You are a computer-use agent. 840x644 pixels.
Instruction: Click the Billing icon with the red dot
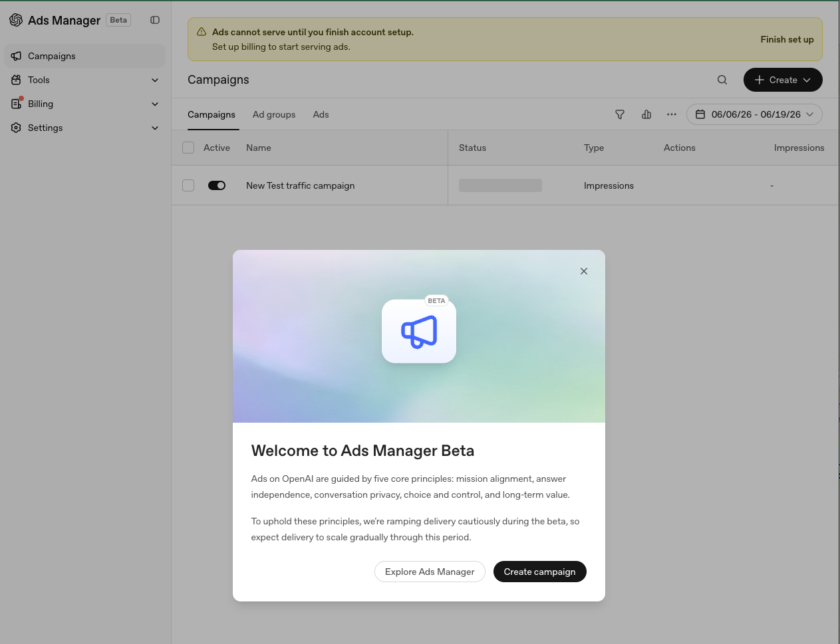(17, 103)
